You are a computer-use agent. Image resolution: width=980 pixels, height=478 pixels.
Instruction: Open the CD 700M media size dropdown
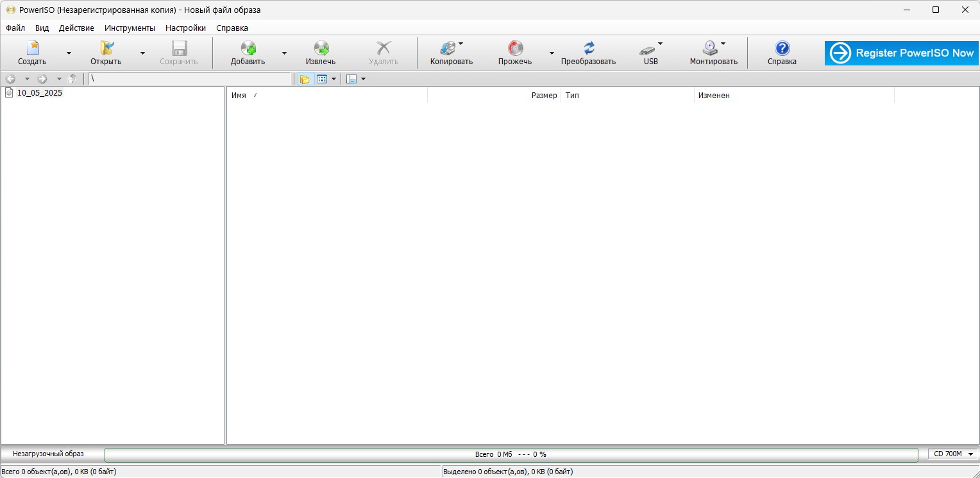953,454
